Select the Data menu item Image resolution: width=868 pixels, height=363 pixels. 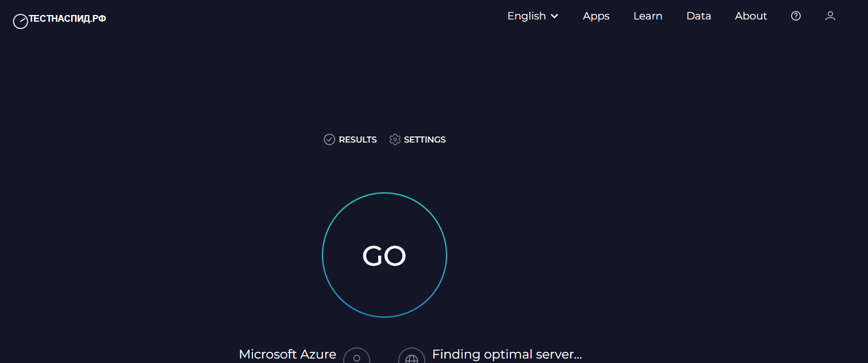coord(698,16)
